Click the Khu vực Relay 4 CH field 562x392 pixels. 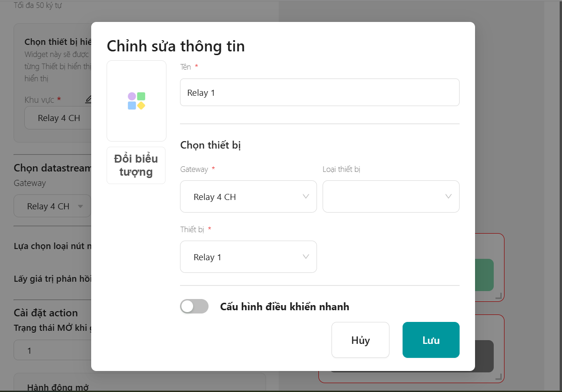tap(58, 118)
